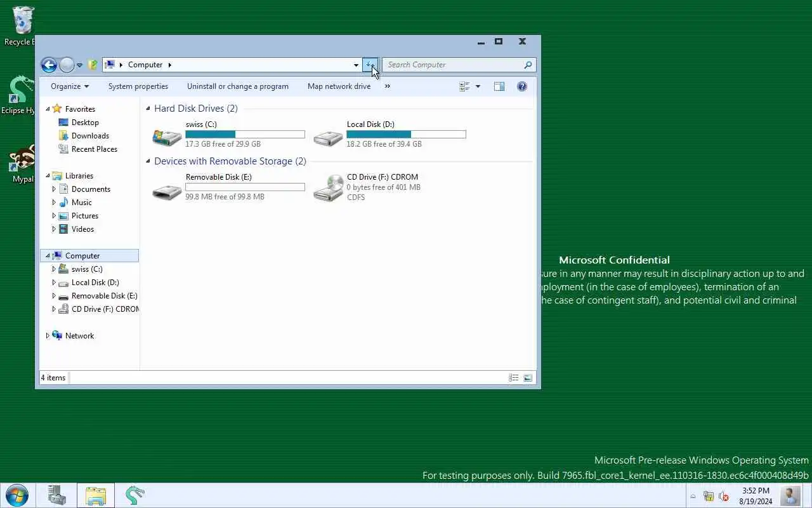Open the Organize menu

(x=70, y=86)
